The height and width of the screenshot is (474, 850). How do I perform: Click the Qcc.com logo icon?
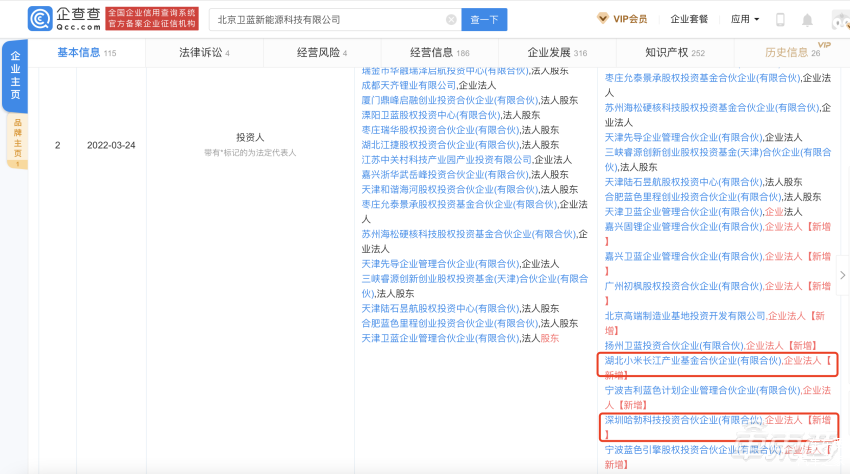click(x=41, y=19)
